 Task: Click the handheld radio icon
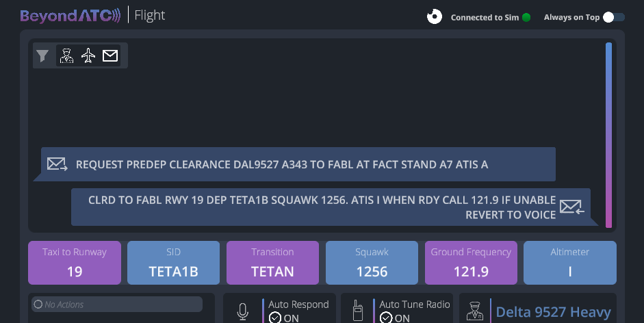pos(357,311)
